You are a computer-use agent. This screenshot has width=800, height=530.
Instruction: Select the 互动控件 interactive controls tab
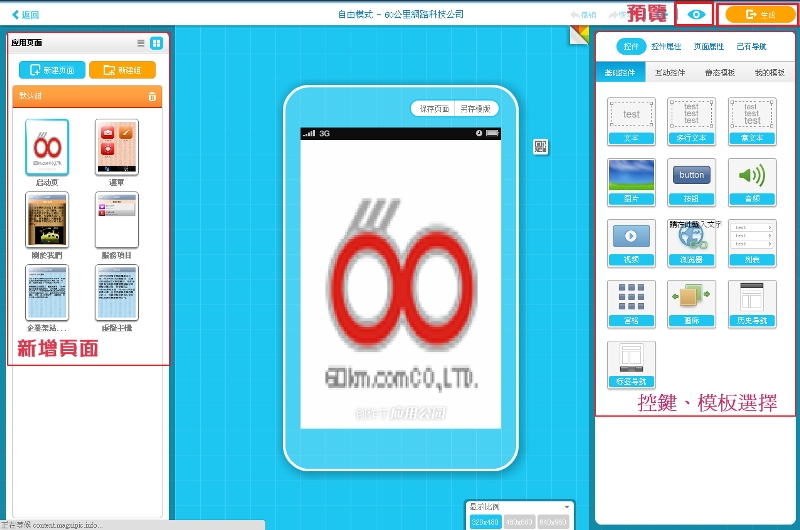(x=670, y=72)
